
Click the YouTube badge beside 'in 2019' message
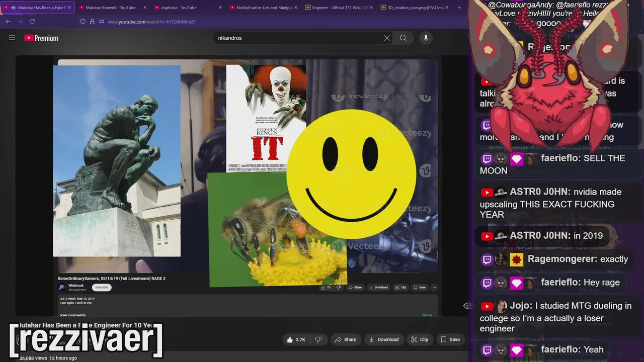[x=487, y=236]
